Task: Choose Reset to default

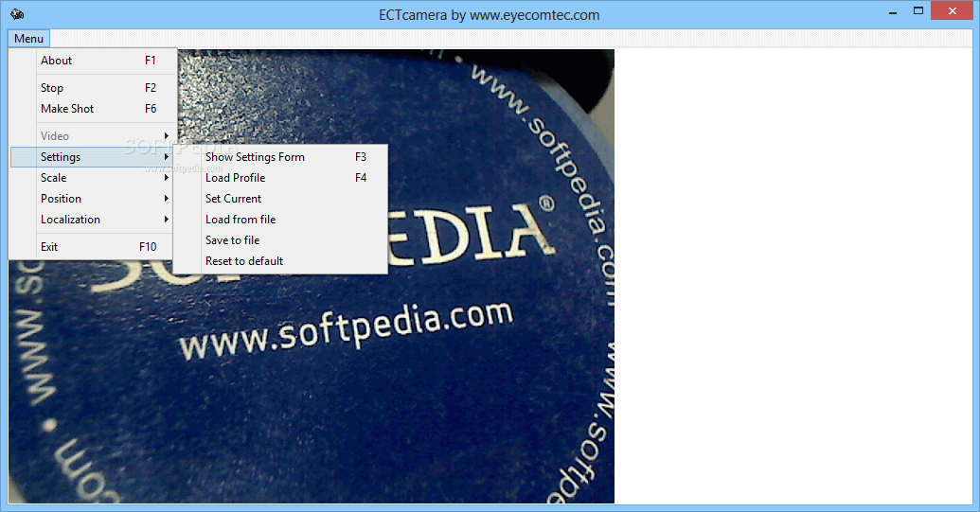Action: point(280,261)
